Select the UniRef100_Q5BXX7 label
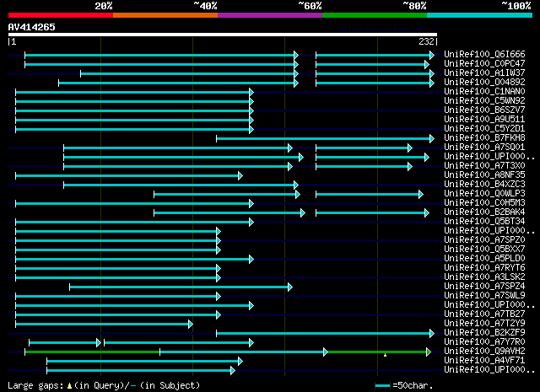This screenshot has height=392, width=540. pyautogui.click(x=484, y=250)
